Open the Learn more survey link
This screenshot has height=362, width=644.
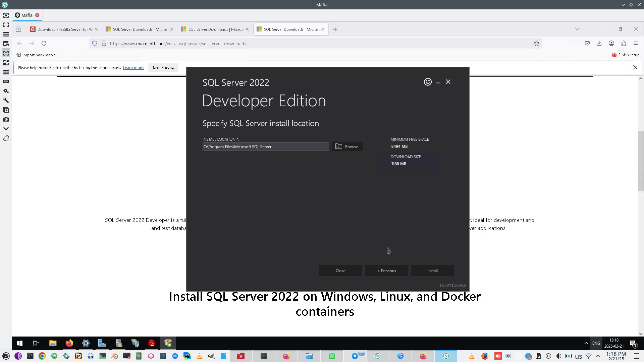click(x=133, y=68)
